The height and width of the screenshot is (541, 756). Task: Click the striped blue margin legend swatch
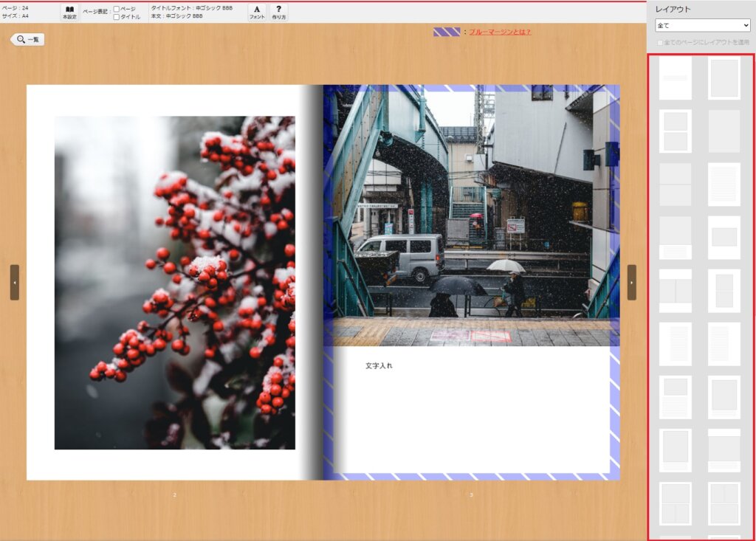click(447, 32)
